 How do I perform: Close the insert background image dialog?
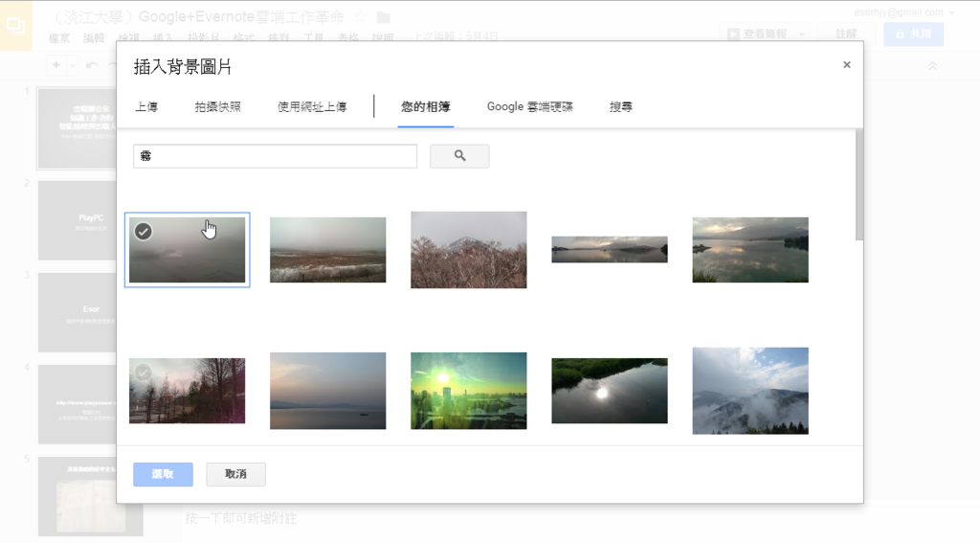(x=846, y=64)
